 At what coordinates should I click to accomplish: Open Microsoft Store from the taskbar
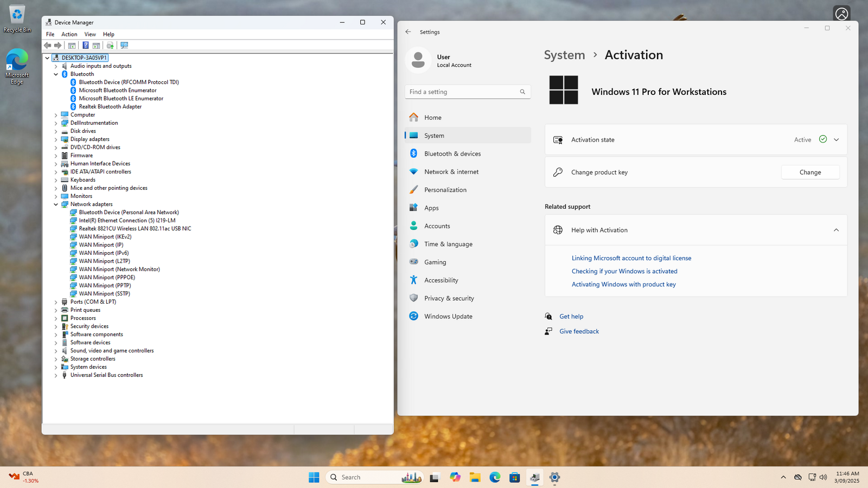coord(515,477)
